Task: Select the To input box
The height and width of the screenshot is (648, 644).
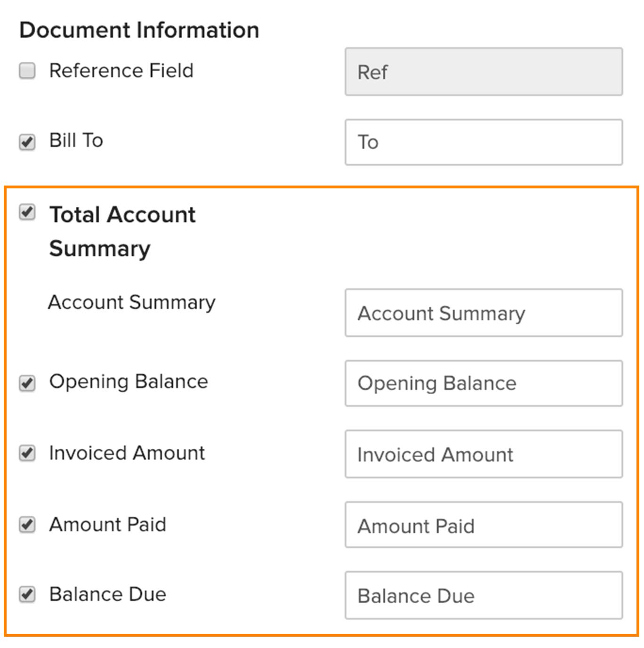Action: tap(483, 141)
